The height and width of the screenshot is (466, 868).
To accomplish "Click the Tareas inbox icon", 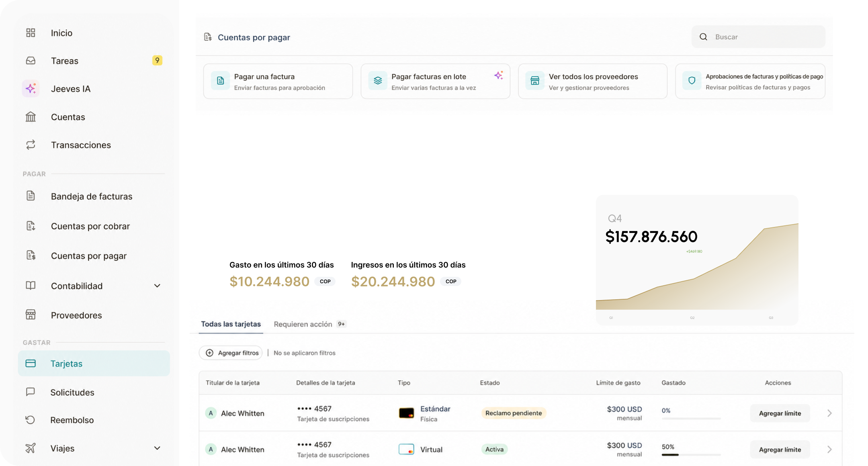I will coord(31,61).
